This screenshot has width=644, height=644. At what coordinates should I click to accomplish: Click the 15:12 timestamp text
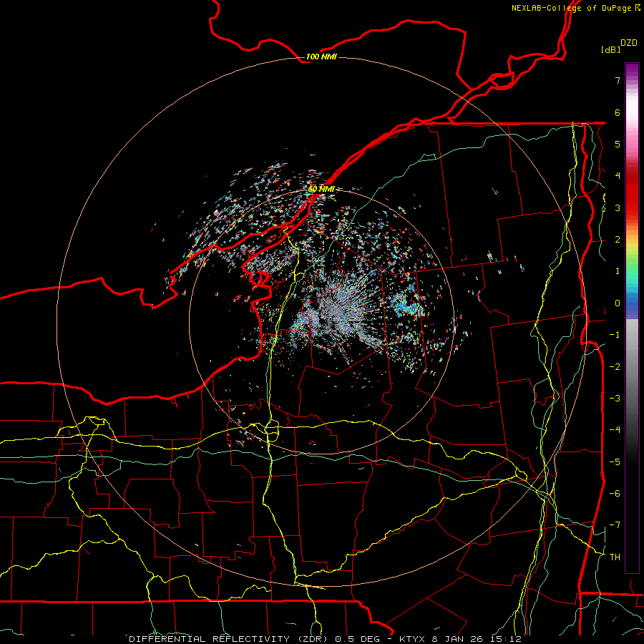coord(506,639)
